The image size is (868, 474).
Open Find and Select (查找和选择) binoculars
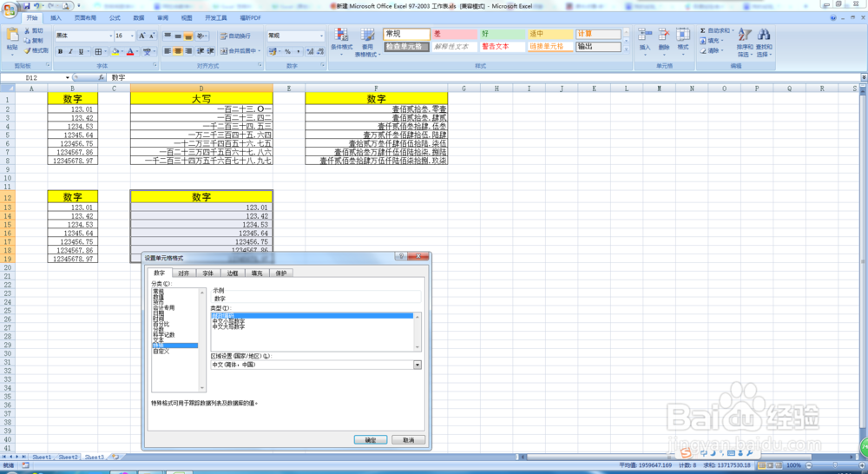click(x=763, y=43)
